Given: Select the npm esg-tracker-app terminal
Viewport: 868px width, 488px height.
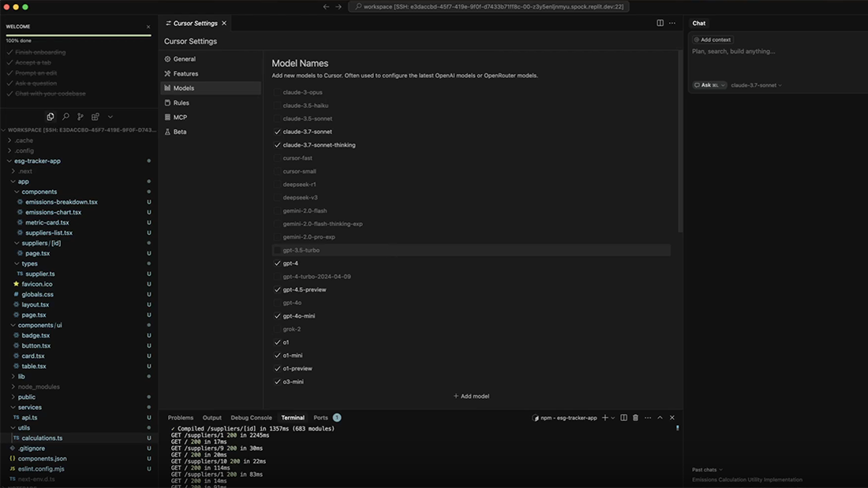Looking at the screenshot, I should [564, 418].
